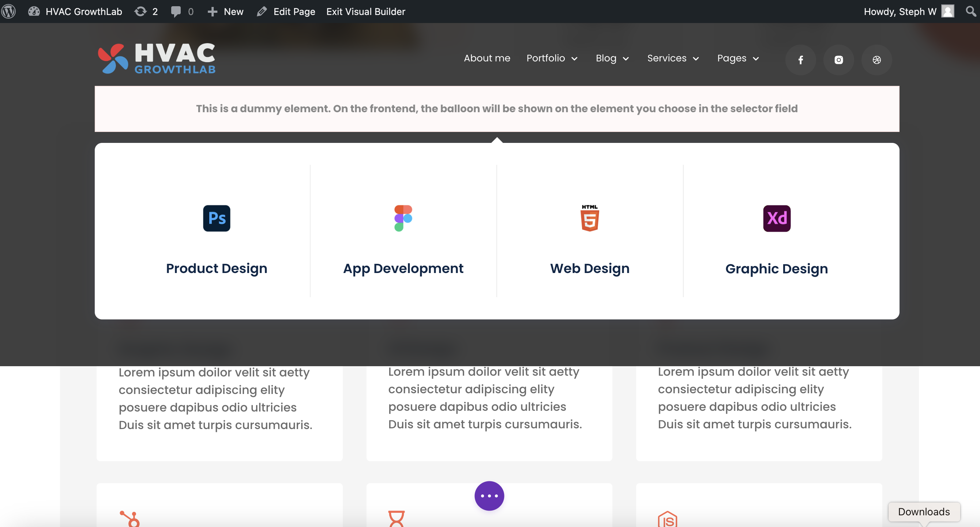Open the comments bubble icon
This screenshot has height=527, width=980.
click(x=176, y=11)
